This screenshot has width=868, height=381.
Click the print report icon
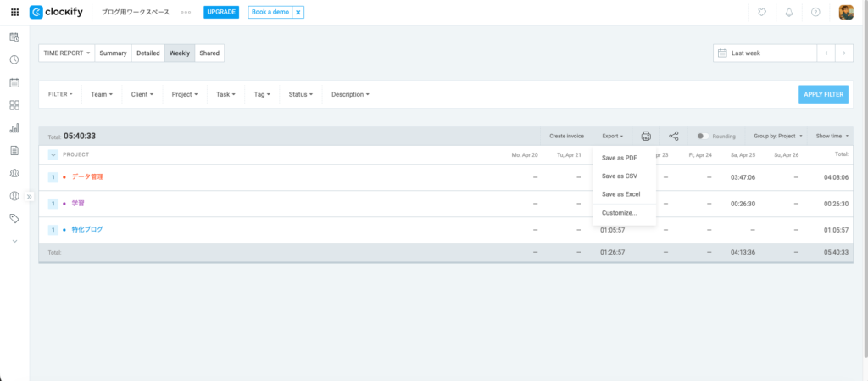point(646,136)
